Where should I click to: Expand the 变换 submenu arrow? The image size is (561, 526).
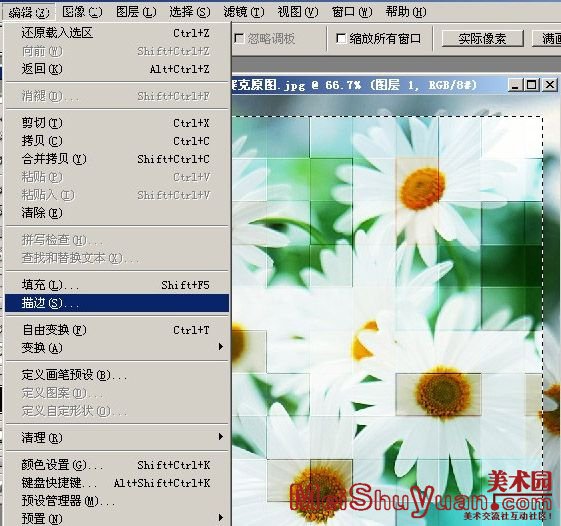click(221, 347)
